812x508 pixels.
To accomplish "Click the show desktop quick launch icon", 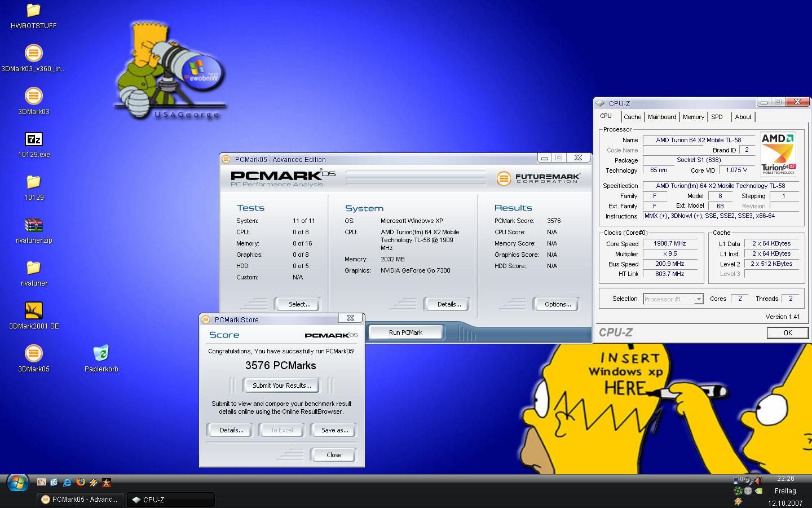I will click(41, 482).
